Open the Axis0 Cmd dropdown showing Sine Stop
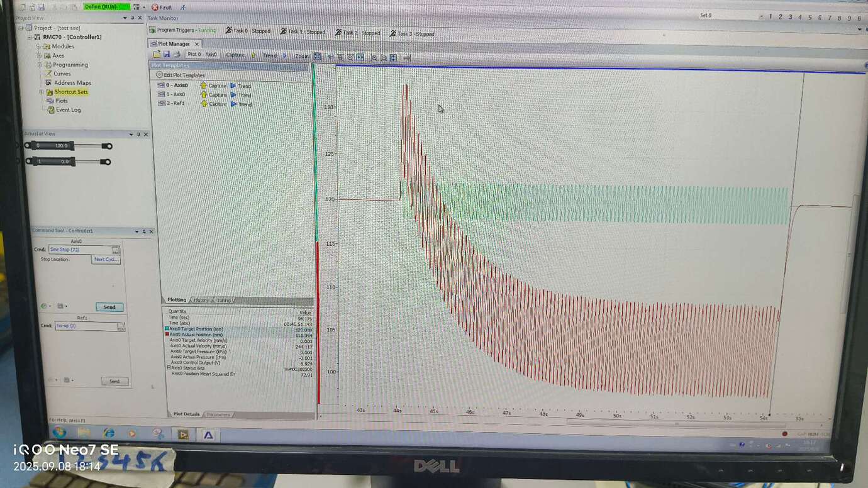Image resolution: width=868 pixels, height=488 pixels. (116, 250)
